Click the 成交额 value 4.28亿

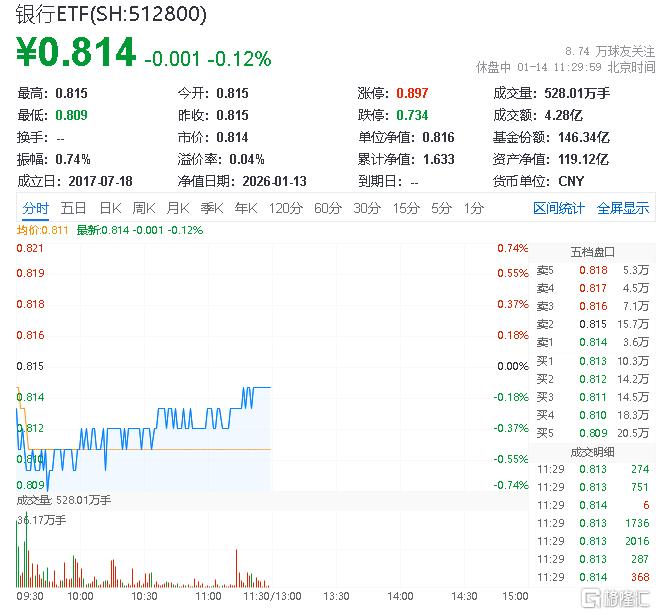coord(564,115)
